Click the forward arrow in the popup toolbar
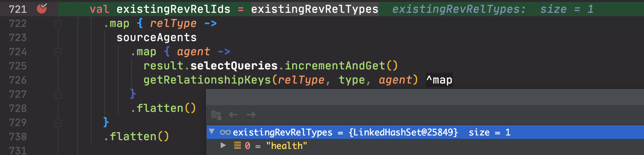Viewport: 644px width, 155px height. click(x=251, y=115)
